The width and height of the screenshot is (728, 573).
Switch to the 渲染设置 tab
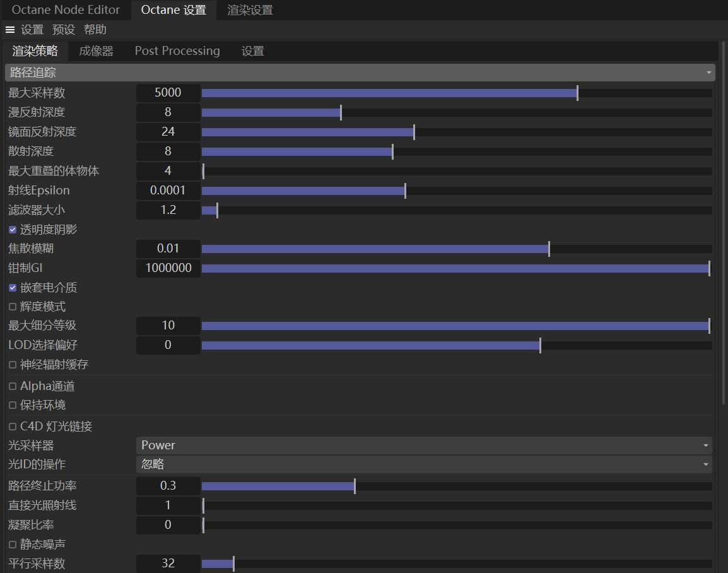coord(250,10)
